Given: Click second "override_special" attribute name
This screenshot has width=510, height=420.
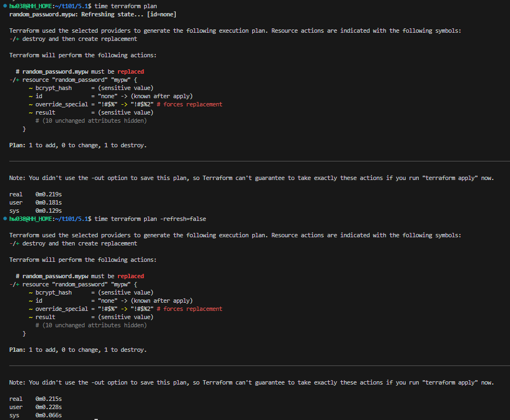Looking at the screenshot, I should coord(62,309).
